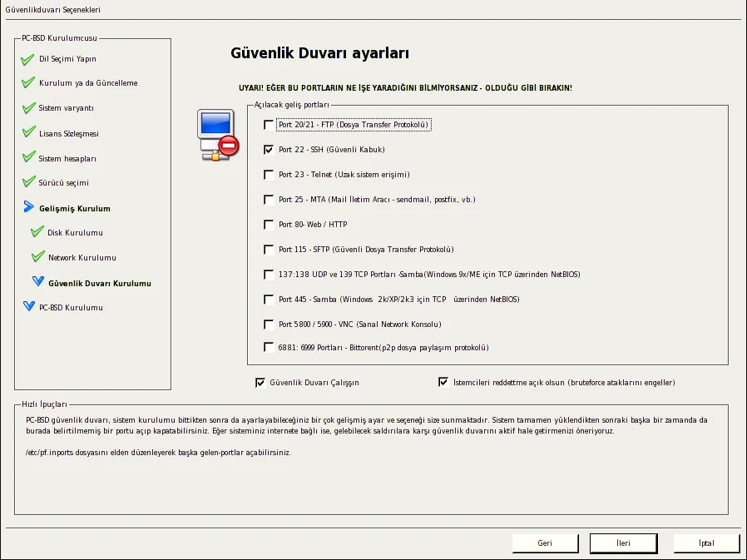The height and width of the screenshot is (560, 747).
Task: Click Açılacak geliş portları group label
Action: [291, 105]
